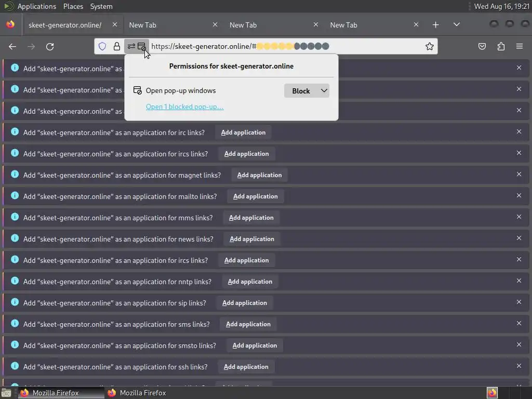Open site permissions icon in address bar
Screen dimensions: 532x399
pos(131,46)
